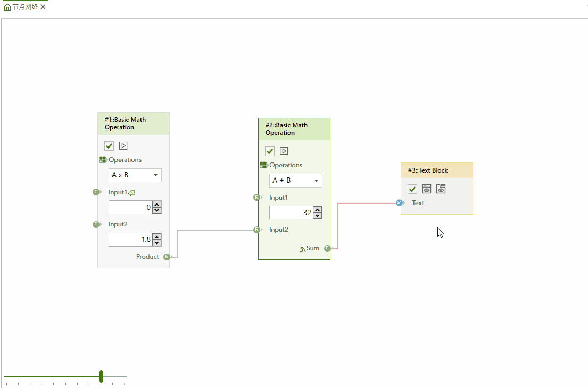The height and width of the screenshot is (391, 588).
Task: Increase the Input2 value 1.8 with up arrow
Action: coord(156,237)
